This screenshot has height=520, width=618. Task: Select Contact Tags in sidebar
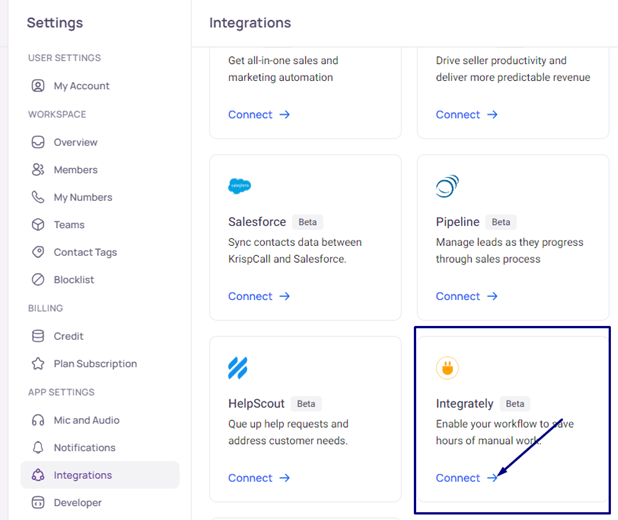pyautogui.click(x=85, y=252)
